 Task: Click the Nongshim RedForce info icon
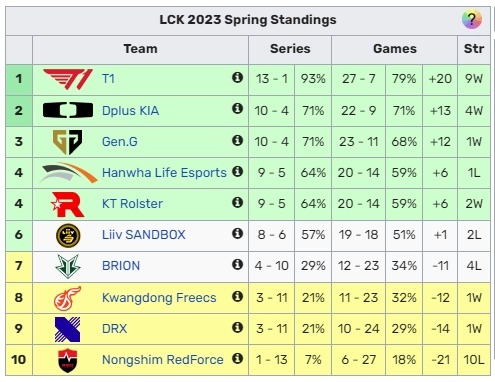[x=237, y=359]
